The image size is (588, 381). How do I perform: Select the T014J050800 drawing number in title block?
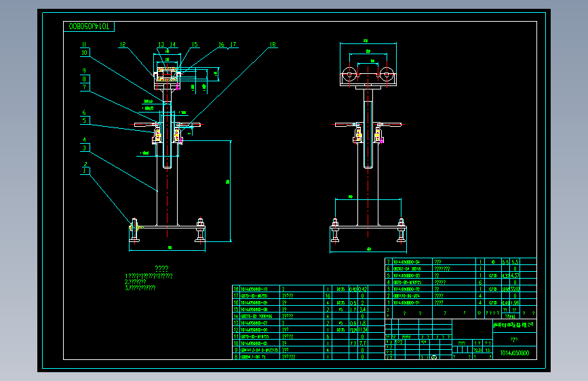515,353
